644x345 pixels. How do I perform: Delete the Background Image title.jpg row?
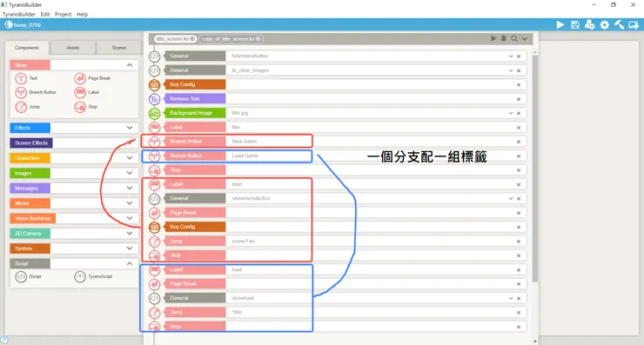click(519, 113)
